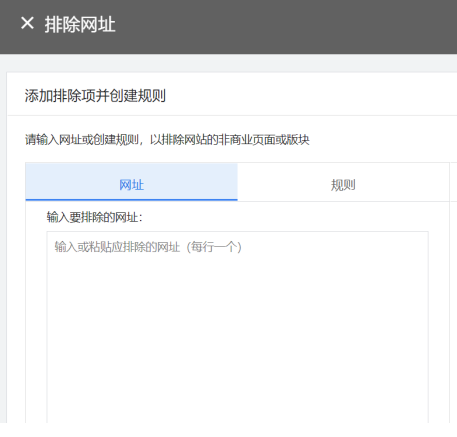Click the gray margin left of the card
Screen dimensions: 457x437
point(3,247)
